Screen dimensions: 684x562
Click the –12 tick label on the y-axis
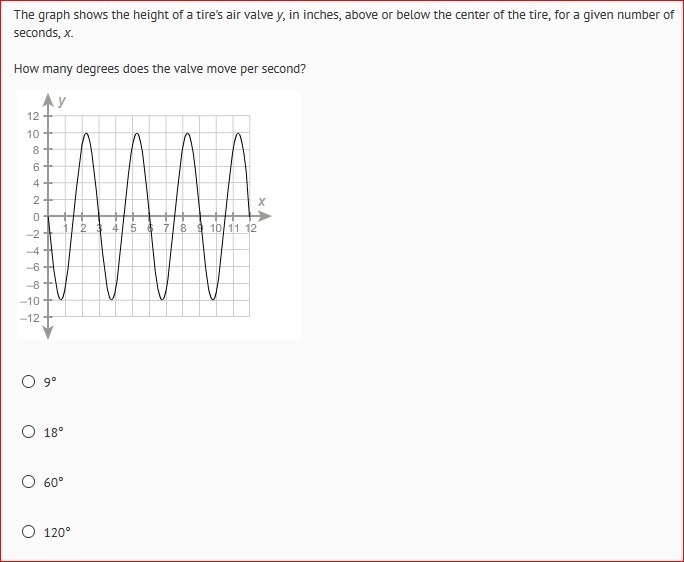pyautogui.click(x=30, y=318)
